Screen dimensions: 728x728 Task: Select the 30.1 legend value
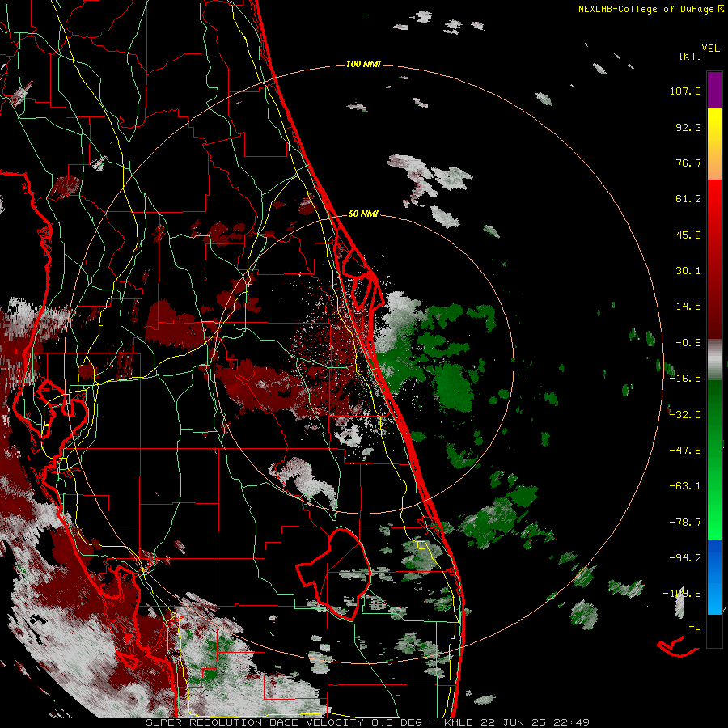[x=688, y=271]
